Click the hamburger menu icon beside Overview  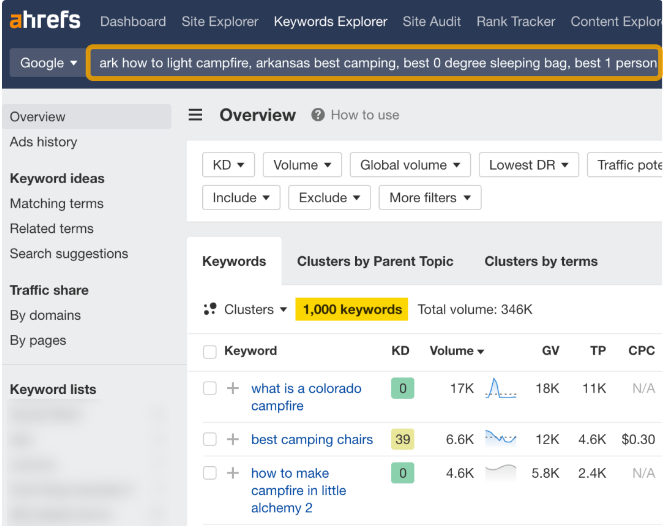(x=196, y=115)
